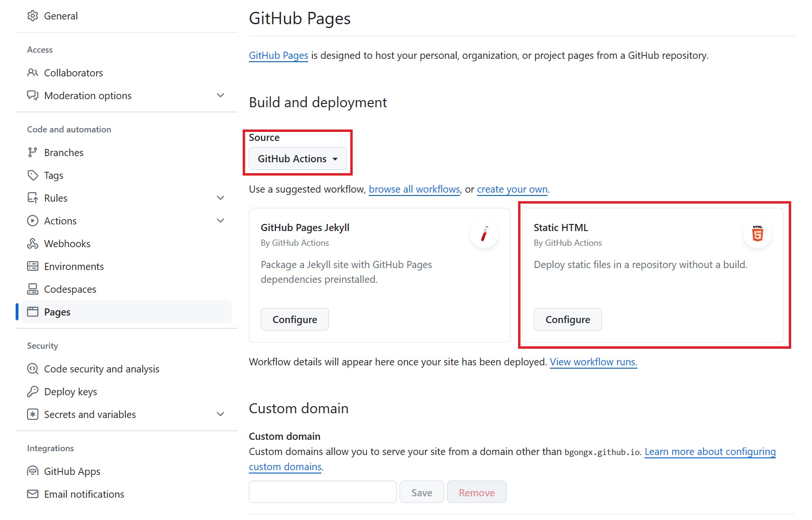Click the Branches git-branch icon

pos(33,152)
